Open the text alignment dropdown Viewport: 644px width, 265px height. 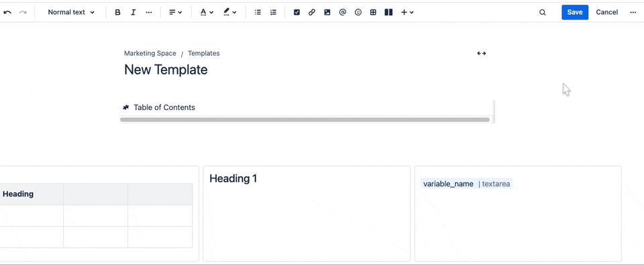tap(175, 12)
